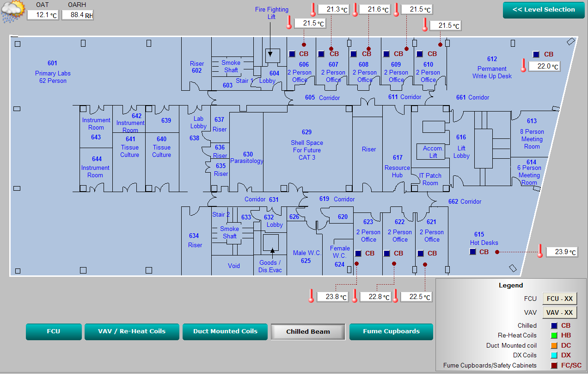The width and height of the screenshot is (588, 374).
Task: Select the Chilled Beam view button
Action: tap(308, 331)
